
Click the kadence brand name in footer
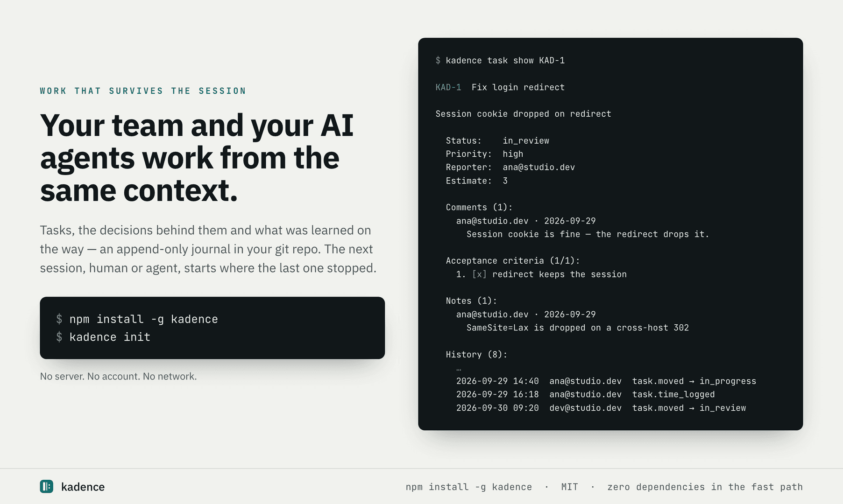[83, 487]
